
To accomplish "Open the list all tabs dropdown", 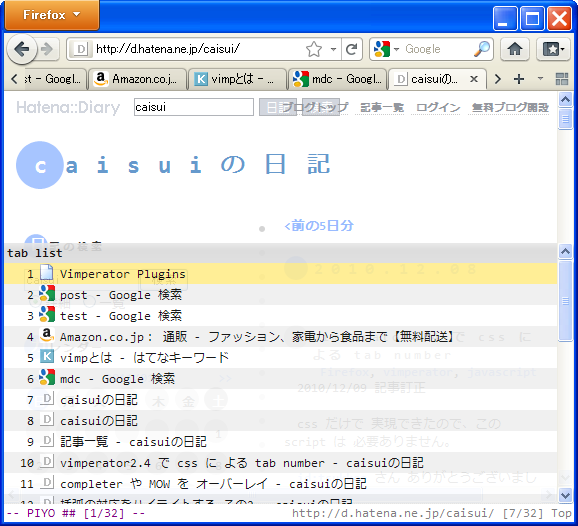I will coord(540,79).
